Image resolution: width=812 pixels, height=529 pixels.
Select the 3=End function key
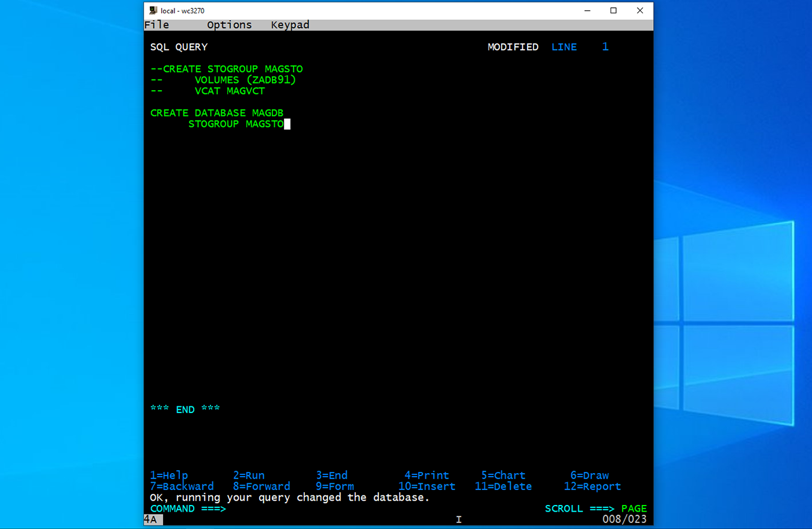pyautogui.click(x=331, y=475)
